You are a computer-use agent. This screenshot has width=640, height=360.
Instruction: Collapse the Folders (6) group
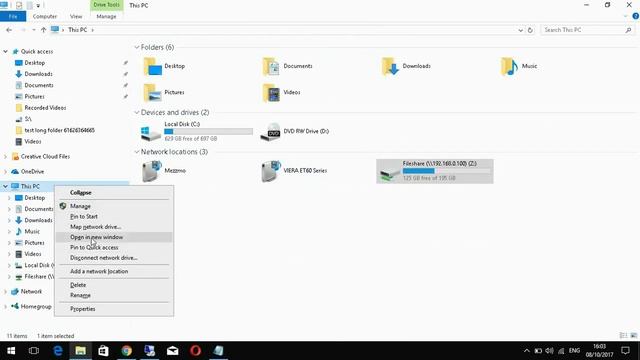137,47
